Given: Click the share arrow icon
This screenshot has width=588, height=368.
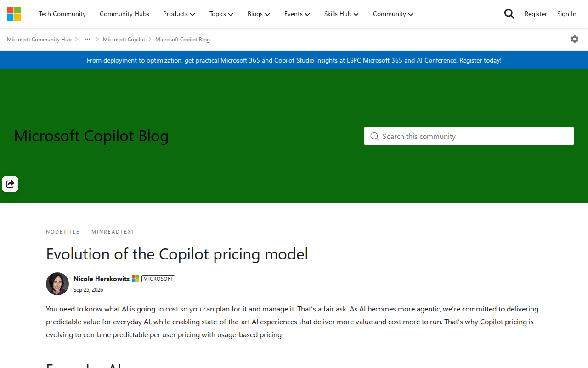Looking at the screenshot, I should [10, 184].
